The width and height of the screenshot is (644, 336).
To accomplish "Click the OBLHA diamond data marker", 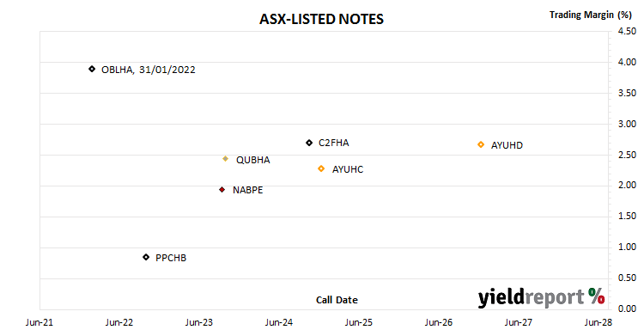I will 92,69.
